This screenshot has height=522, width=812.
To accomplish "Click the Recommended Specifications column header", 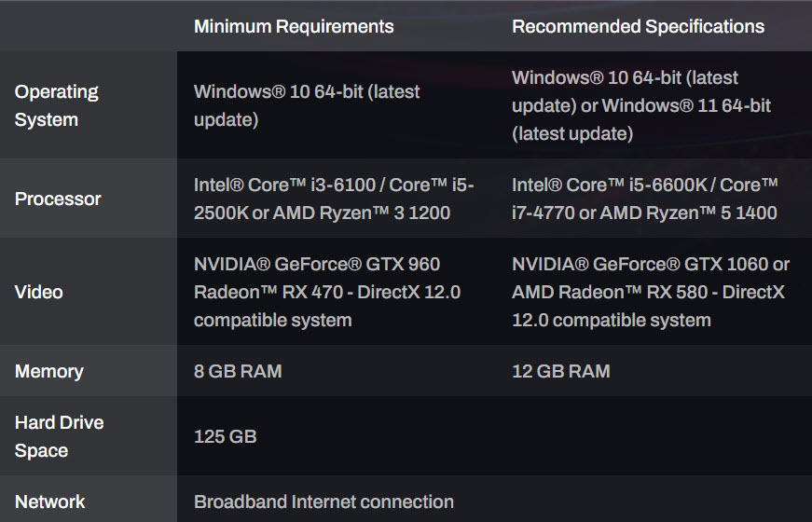I will [x=638, y=26].
